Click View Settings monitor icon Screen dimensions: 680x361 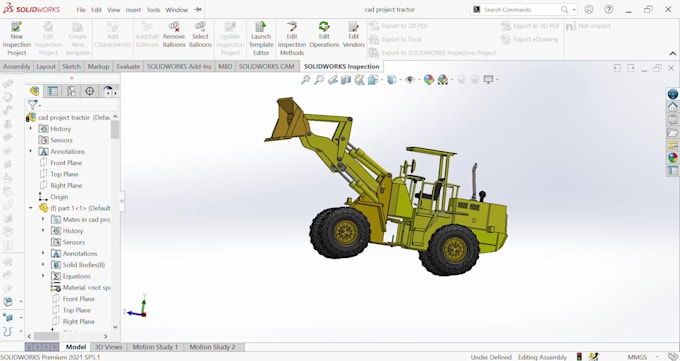[488, 79]
